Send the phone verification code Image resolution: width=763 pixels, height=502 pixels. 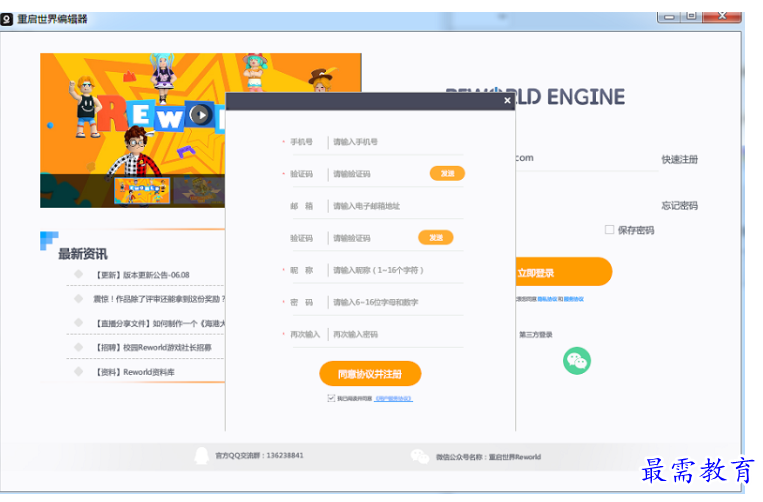point(447,174)
